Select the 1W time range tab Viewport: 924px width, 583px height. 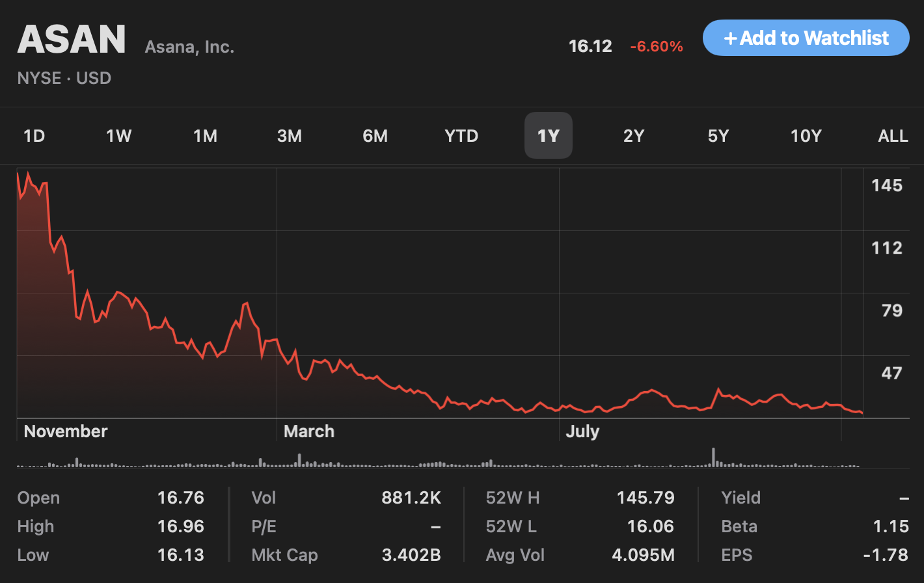[x=118, y=136]
